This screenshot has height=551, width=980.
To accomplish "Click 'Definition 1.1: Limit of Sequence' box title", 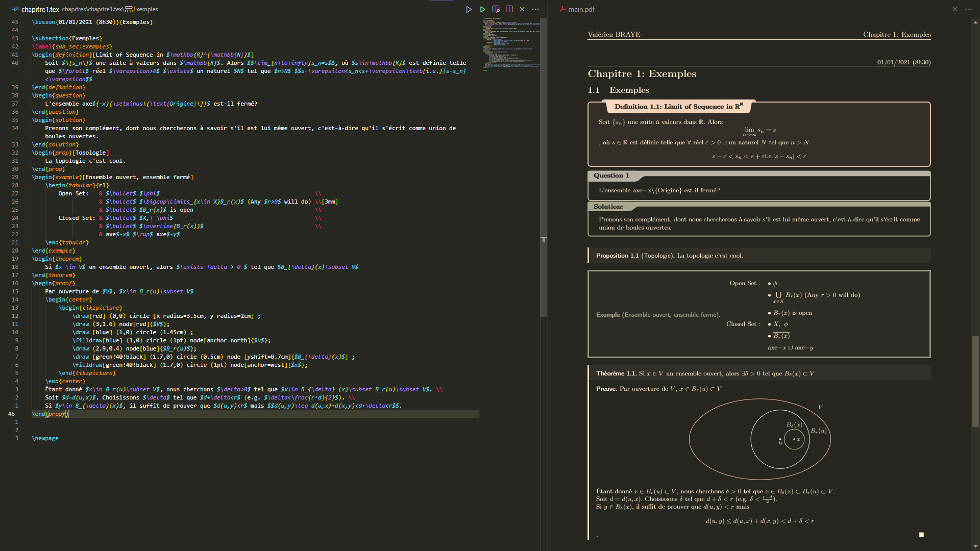I will (679, 106).
